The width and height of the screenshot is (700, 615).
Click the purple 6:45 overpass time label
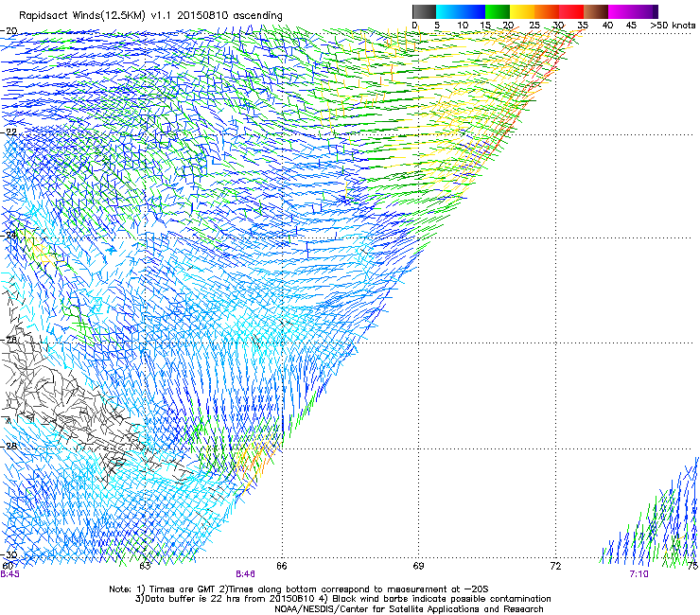point(9,574)
